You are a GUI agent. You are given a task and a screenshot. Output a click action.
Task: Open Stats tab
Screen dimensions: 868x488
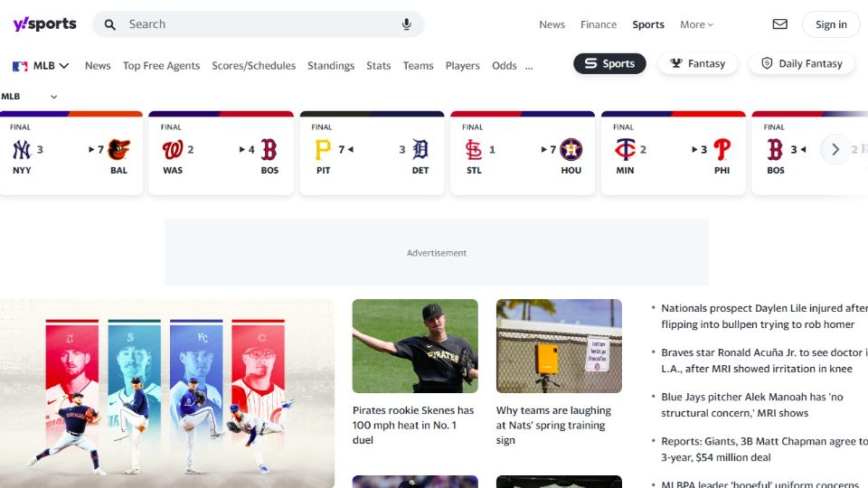click(x=379, y=66)
